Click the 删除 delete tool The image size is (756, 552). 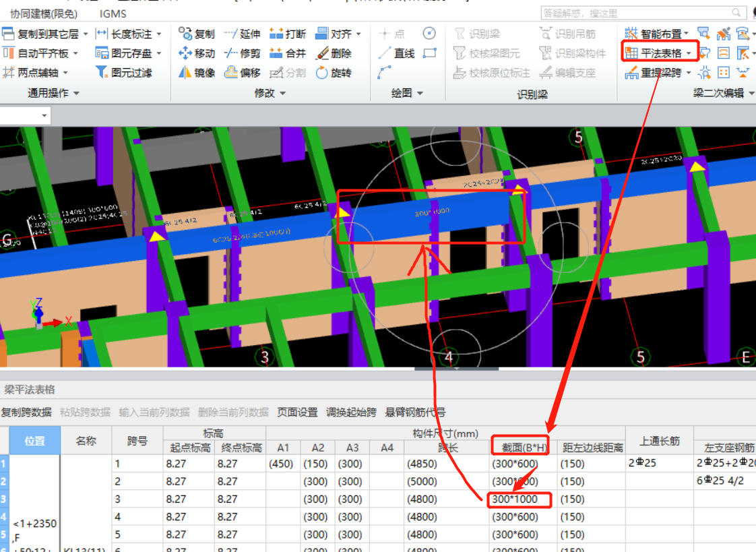click(x=334, y=53)
